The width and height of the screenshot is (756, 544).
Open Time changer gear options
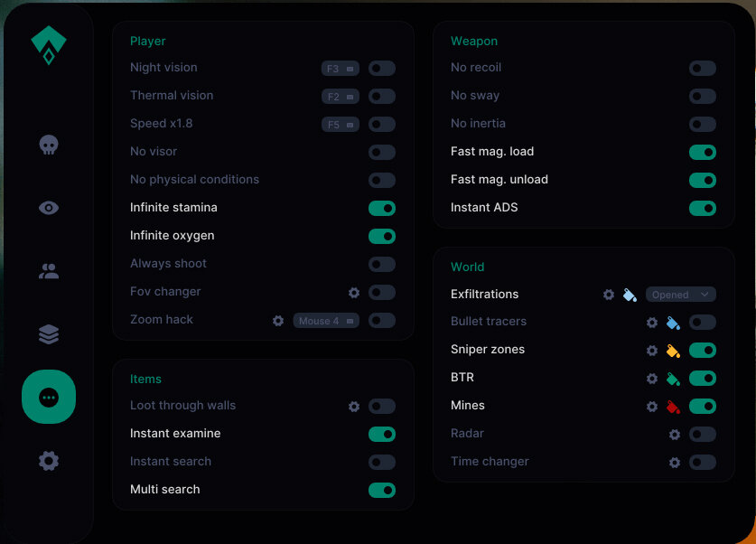(x=675, y=462)
